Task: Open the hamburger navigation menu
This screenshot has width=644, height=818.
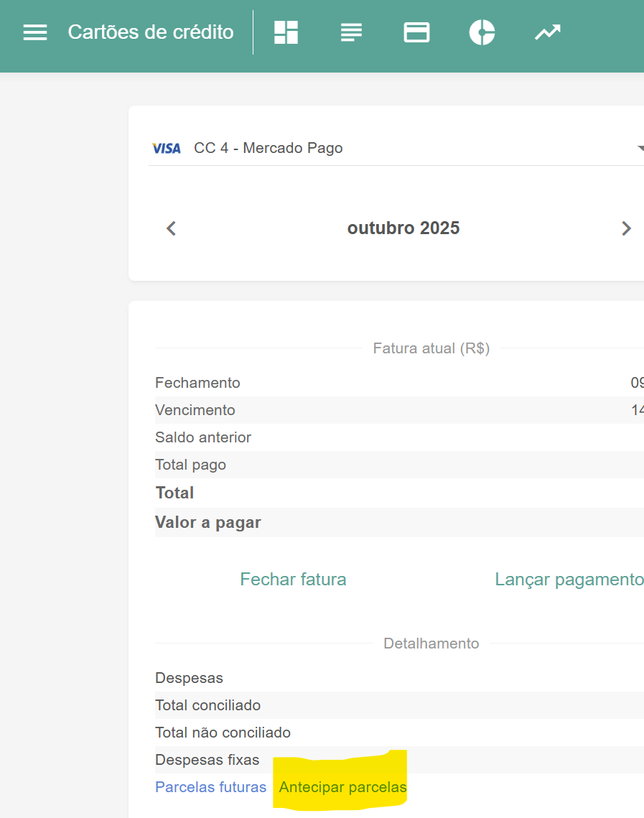Action: pyautogui.click(x=35, y=32)
